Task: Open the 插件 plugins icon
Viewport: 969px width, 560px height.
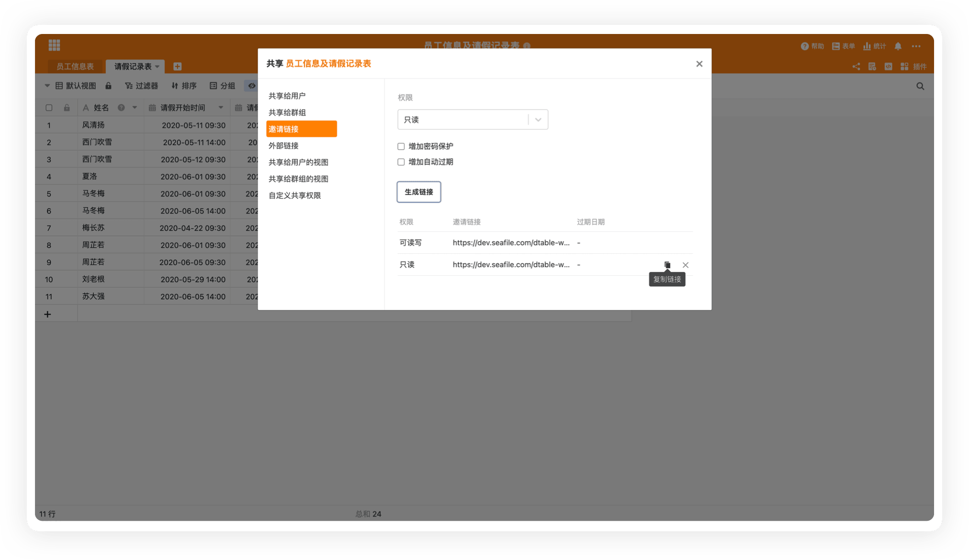Action: click(x=904, y=67)
